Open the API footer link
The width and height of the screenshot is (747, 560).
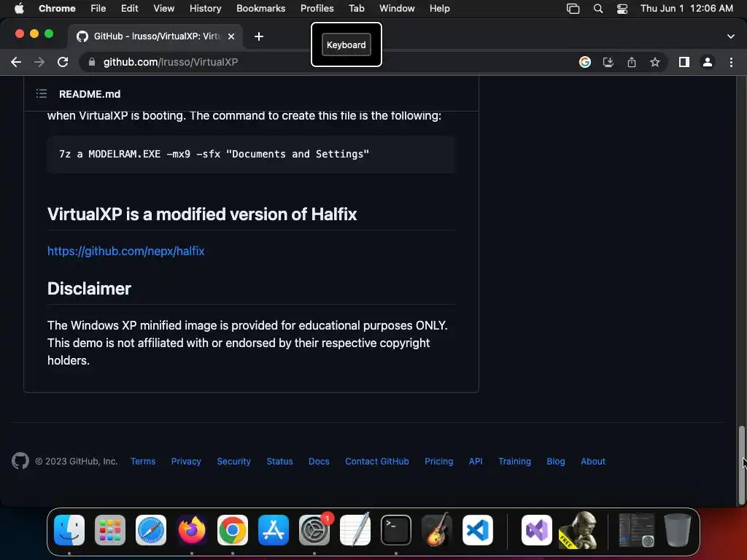(476, 461)
